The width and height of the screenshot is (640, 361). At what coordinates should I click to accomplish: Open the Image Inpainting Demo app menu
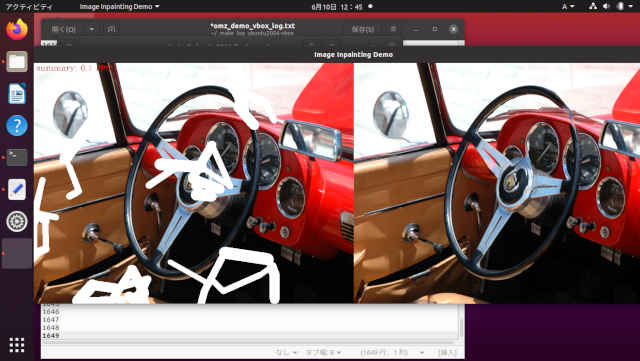[x=119, y=7]
